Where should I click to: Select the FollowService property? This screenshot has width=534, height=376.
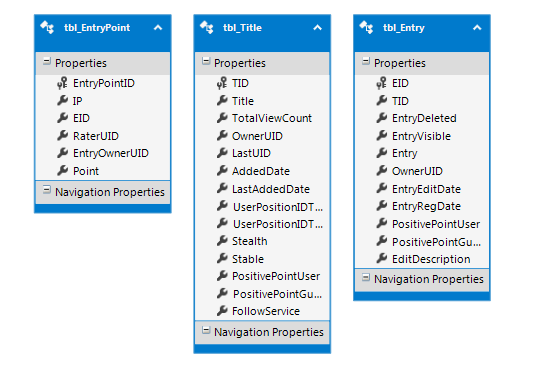coord(266,311)
